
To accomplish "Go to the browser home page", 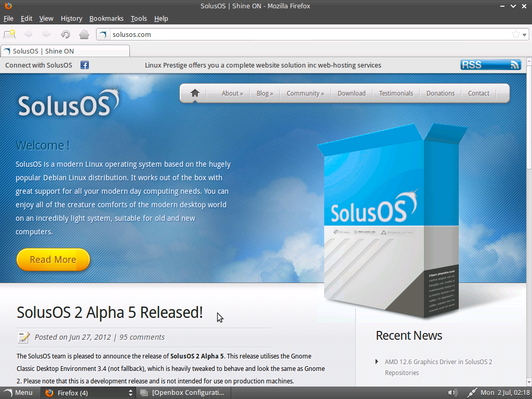I will 84,34.
